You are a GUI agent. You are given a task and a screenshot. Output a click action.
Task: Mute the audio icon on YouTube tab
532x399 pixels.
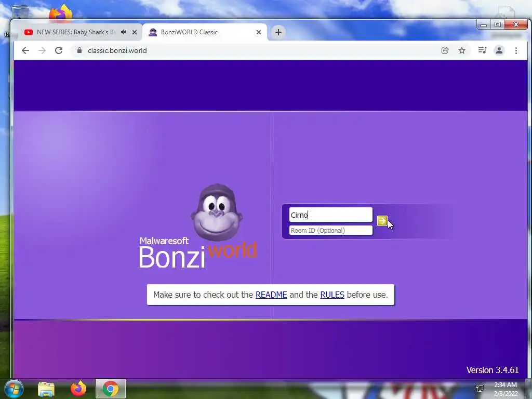[124, 32]
